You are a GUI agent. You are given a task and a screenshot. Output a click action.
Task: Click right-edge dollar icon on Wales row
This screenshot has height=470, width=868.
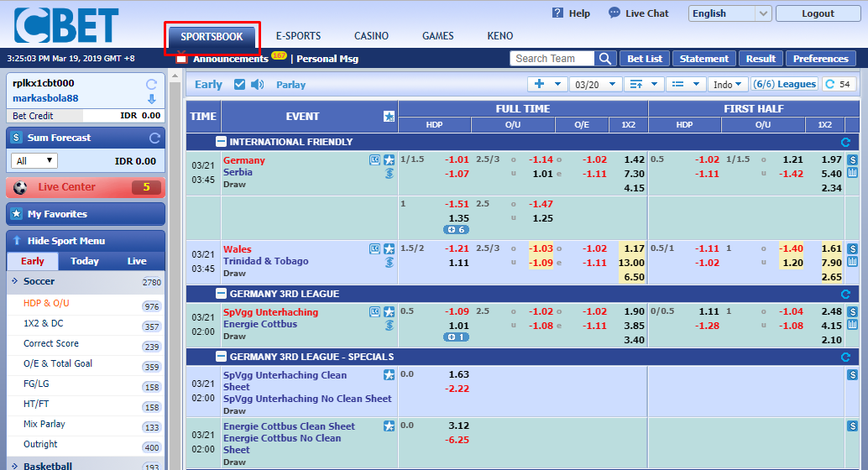pos(853,249)
